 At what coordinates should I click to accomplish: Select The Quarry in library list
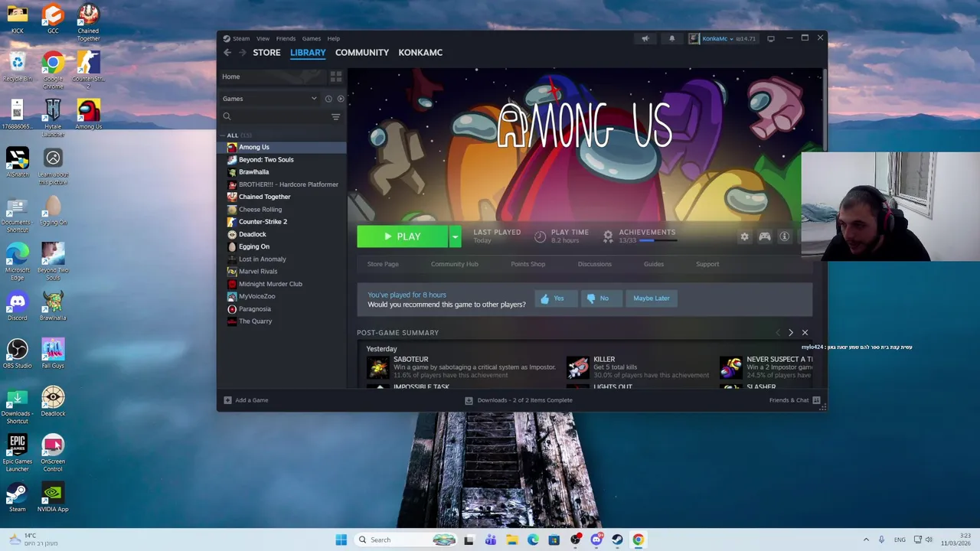pyautogui.click(x=255, y=321)
